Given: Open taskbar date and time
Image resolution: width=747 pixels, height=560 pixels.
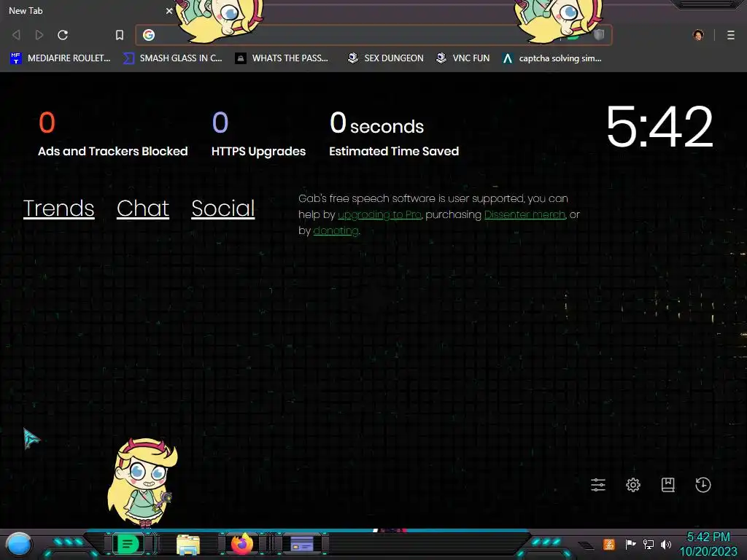Looking at the screenshot, I should click(708, 544).
